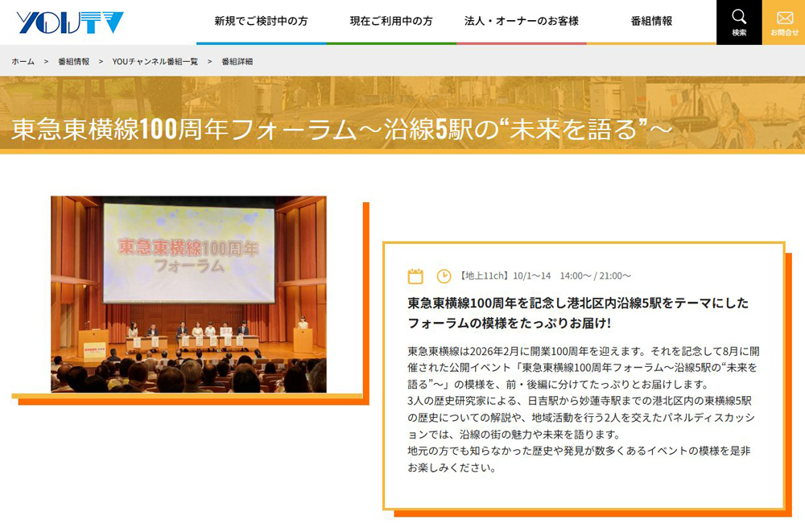Go to ホーム in the breadcrumb
The height and width of the screenshot is (532, 805).
(23, 61)
